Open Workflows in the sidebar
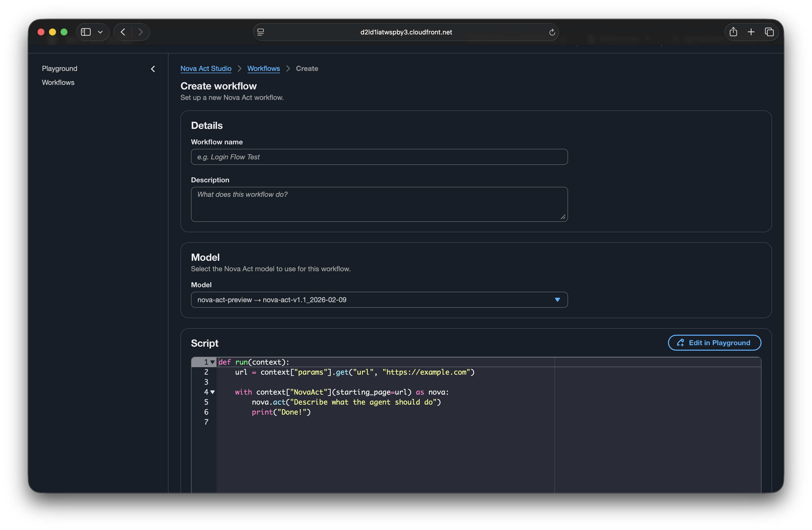The image size is (812, 530). pyautogui.click(x=58, y=82)
